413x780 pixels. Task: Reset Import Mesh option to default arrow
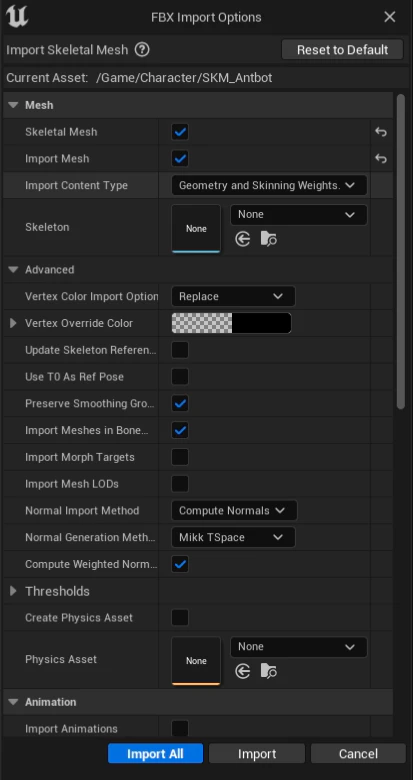(381, 159)
